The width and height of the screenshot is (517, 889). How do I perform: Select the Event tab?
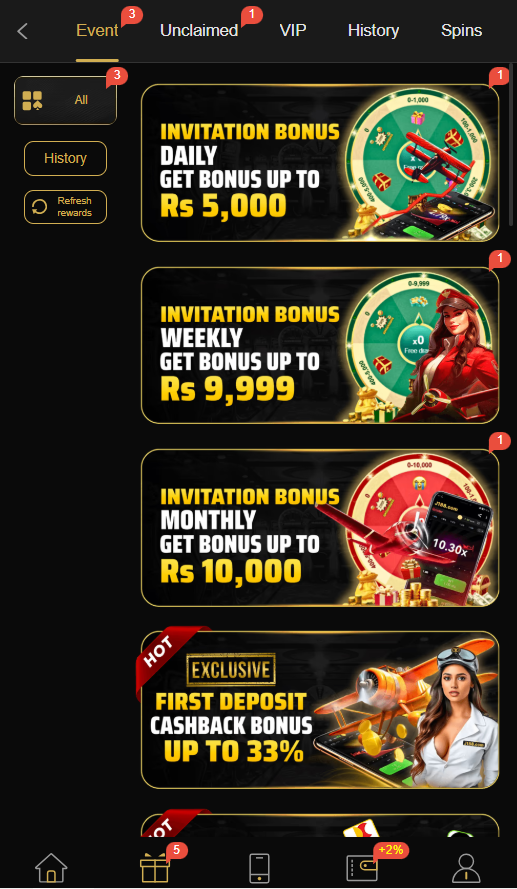pos(97,31)
